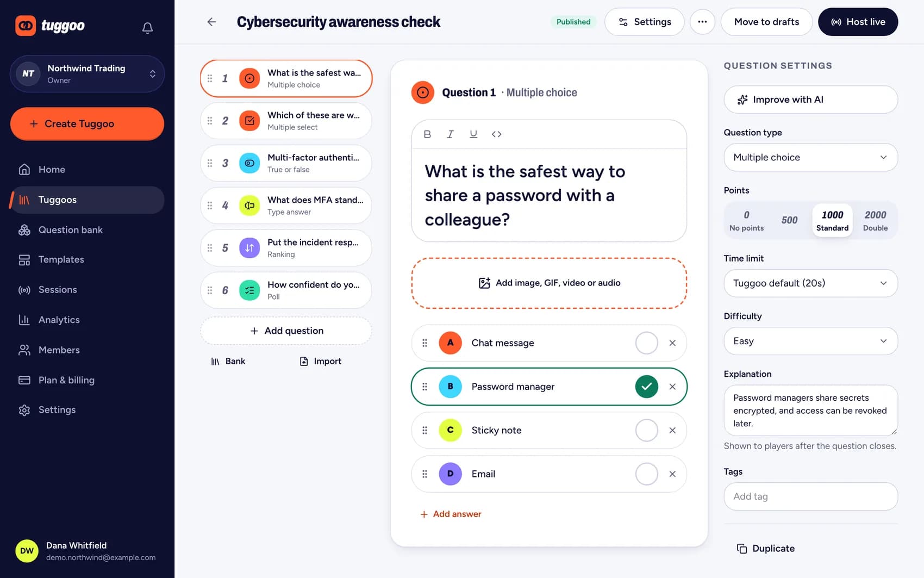Grab the drag handle for question 3

click(210, 163)
